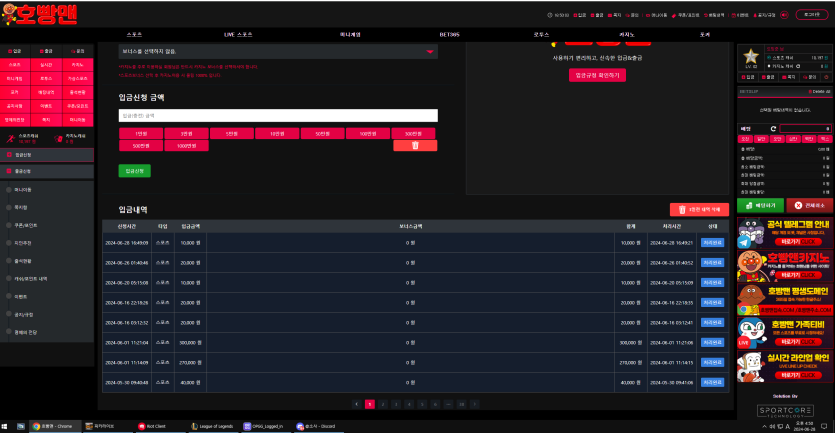Screen dimensions: 835x433
Task: Click the deposit amount input field
Action: (278, 115)
